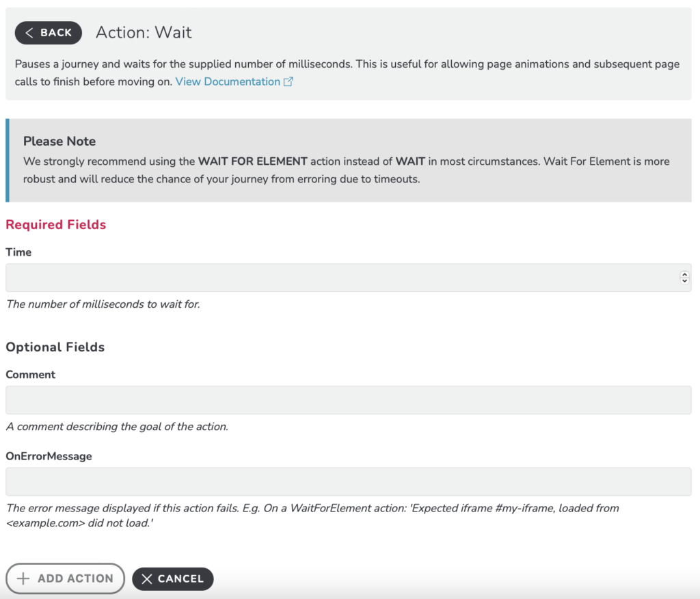
Task: Increase Time value with up stepper arrow
Action: tap(684, 274)
